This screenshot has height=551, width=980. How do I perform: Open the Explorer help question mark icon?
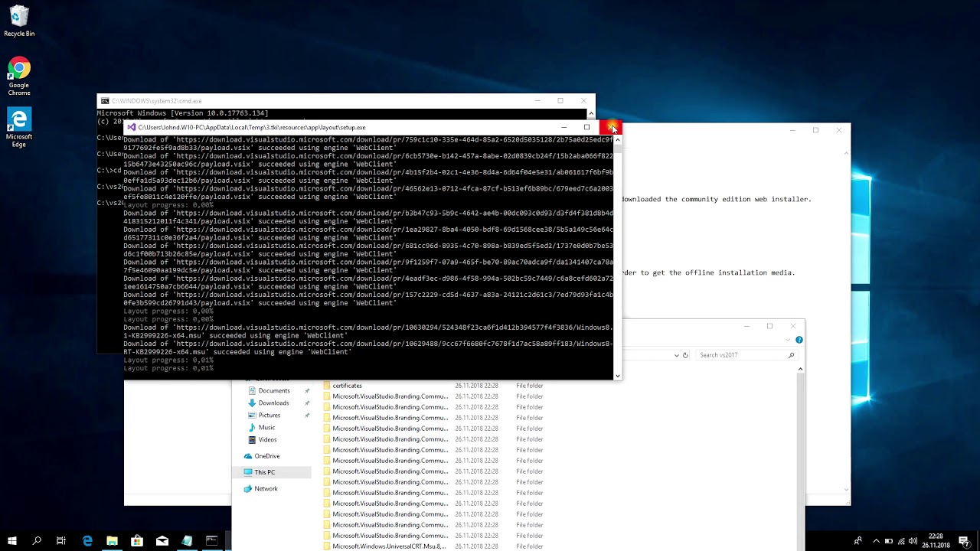[799, 340]
